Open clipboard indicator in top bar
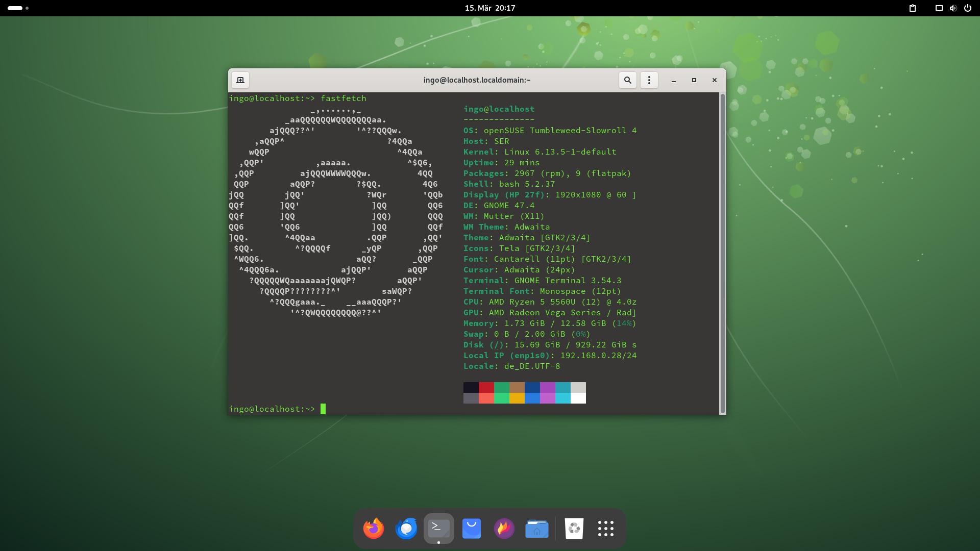The height and width of the screenshot is (551, 980). click(x=913, y=8)
